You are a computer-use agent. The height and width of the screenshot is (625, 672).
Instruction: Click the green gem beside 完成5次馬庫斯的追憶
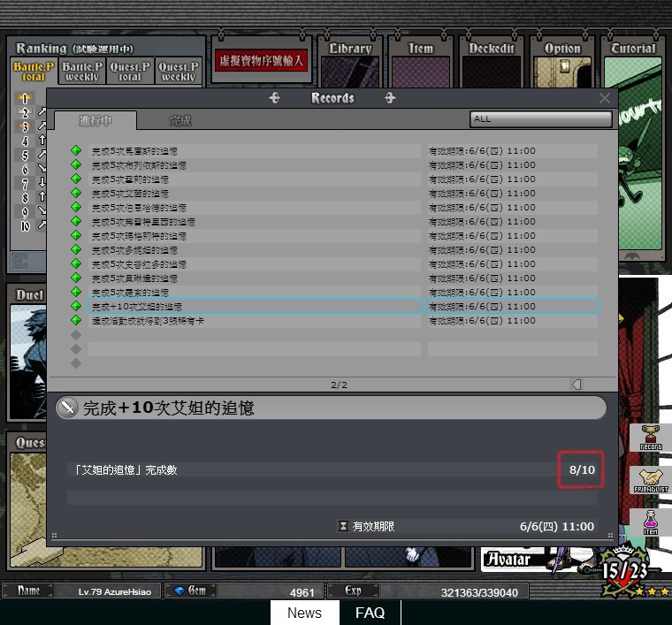[76, 150]
